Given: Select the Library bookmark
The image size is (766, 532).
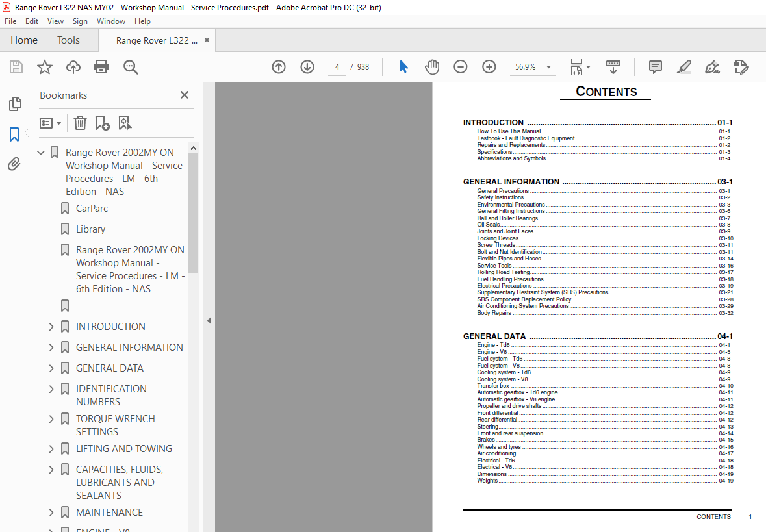Looking at the screenshot, I should pos(90,229).
